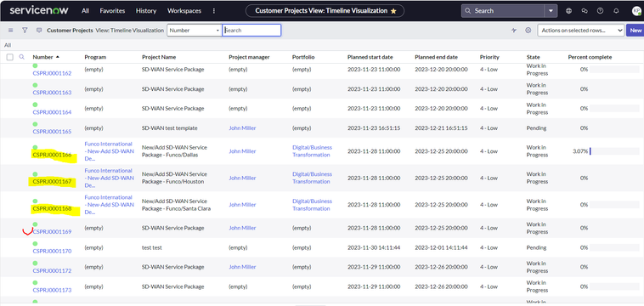The width and height of the screenshot is (644, 306).
Task: Open the sidebar discussions chat icon
Action: click(585, 11)
